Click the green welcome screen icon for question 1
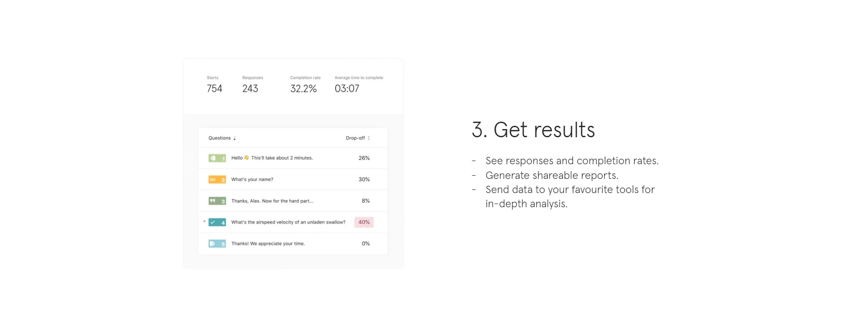868x328 pixels. click(217, 158)
